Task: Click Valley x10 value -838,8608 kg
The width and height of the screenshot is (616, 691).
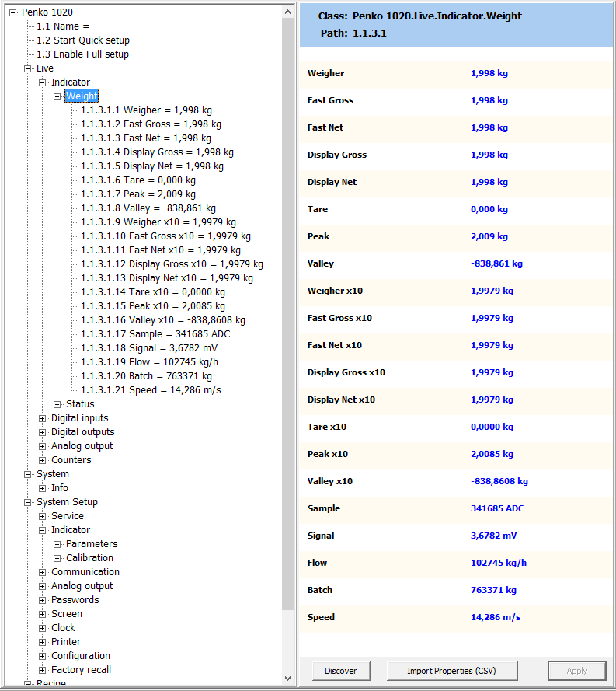Action: 499,481
